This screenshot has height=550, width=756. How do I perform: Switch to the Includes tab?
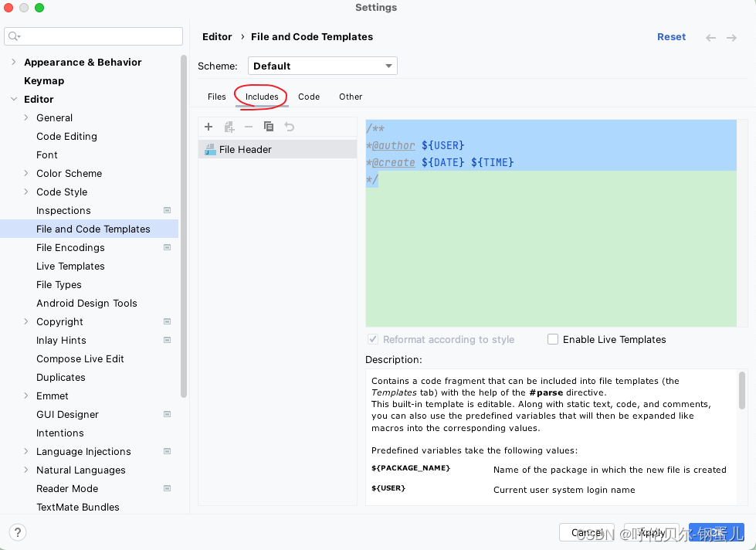point(262,97)
